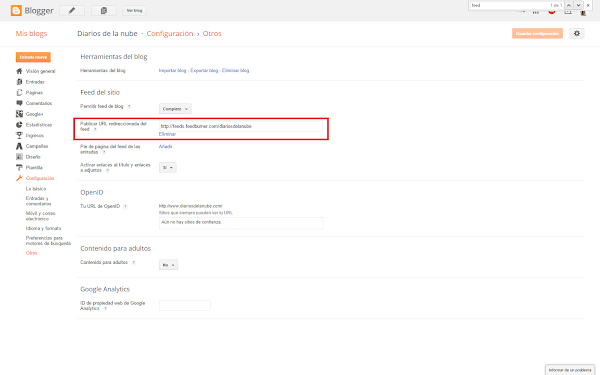The height and width of the screenshot is (375, 600).
Task: Click help icon beside 'Tu URL de OpenID'
Action: point(125,206)
